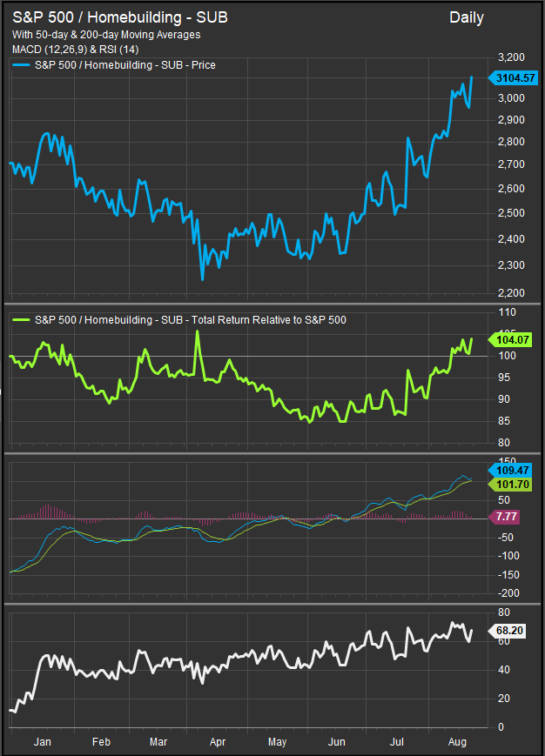The width and height of the screenshot is (545, 756).
Task: Select the 7.77 histogram value tag
Action: [x=506, y=517]
